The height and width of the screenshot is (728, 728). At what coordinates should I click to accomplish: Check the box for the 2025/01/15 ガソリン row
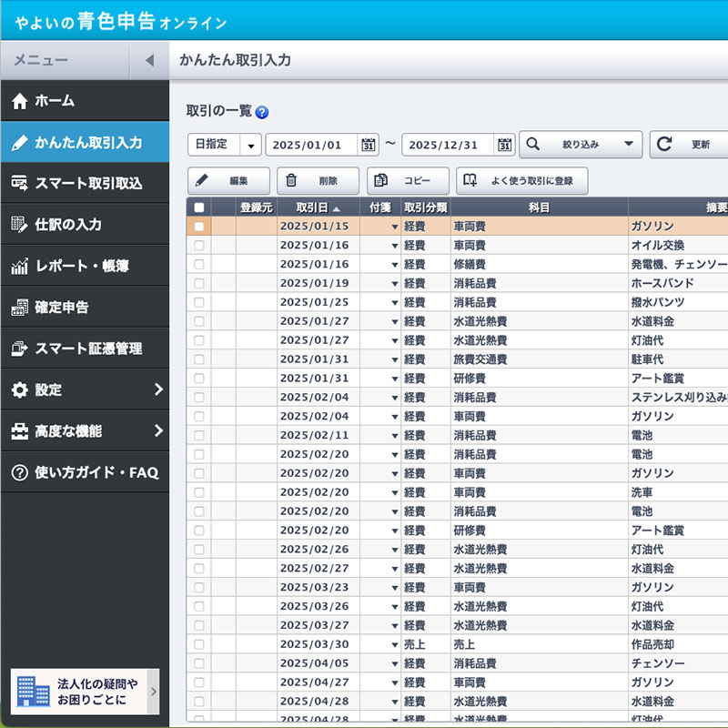click(199, 227)
